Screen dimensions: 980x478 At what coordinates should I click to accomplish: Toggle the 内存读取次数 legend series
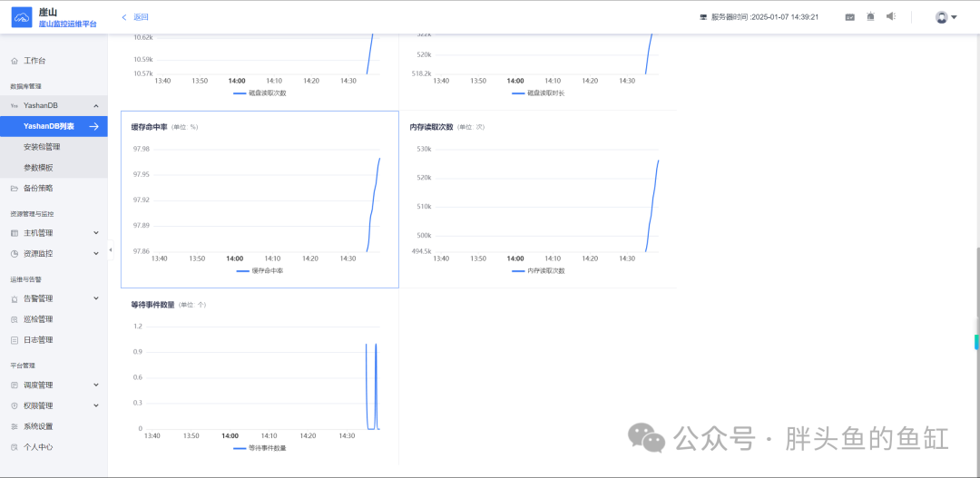point(538,270)
